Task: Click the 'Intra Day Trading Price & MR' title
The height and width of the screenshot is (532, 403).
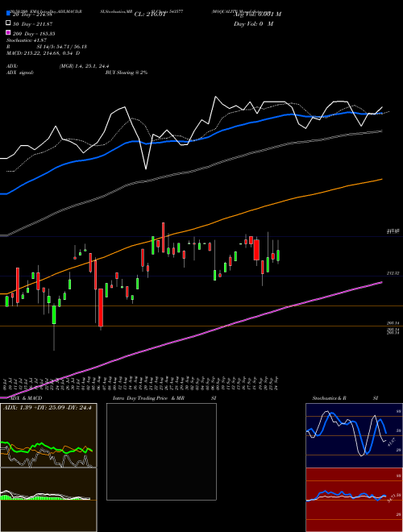Action: [148, 398]
